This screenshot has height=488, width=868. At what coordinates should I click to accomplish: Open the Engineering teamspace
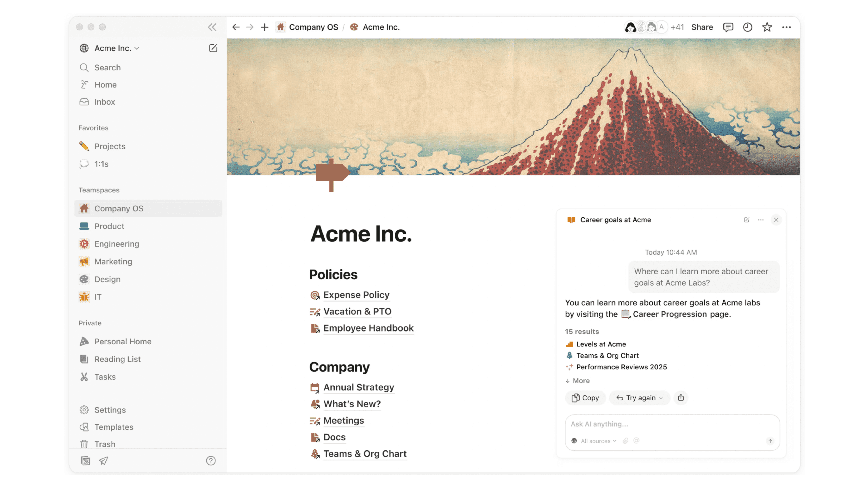[x=117, y=244]
